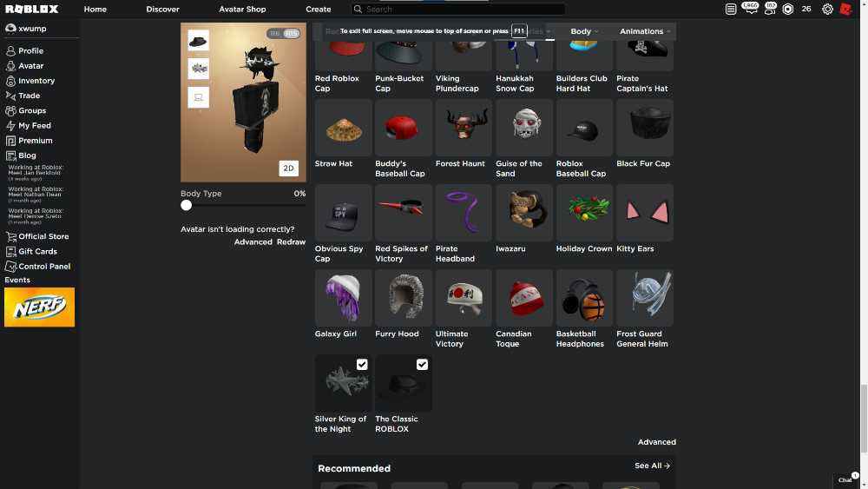868x489 pixels.
Task: Open See All recommended items
Action: [x=652, y=466]
